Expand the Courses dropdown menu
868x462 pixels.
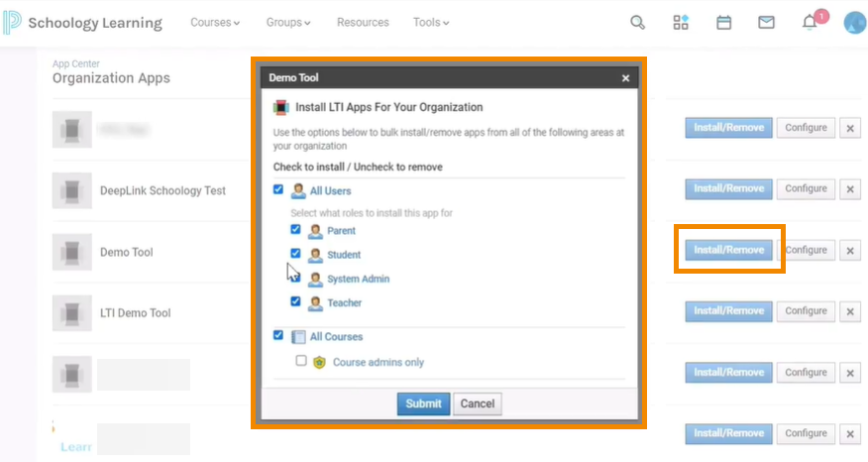pyautogui.click(x=215, y=23)
